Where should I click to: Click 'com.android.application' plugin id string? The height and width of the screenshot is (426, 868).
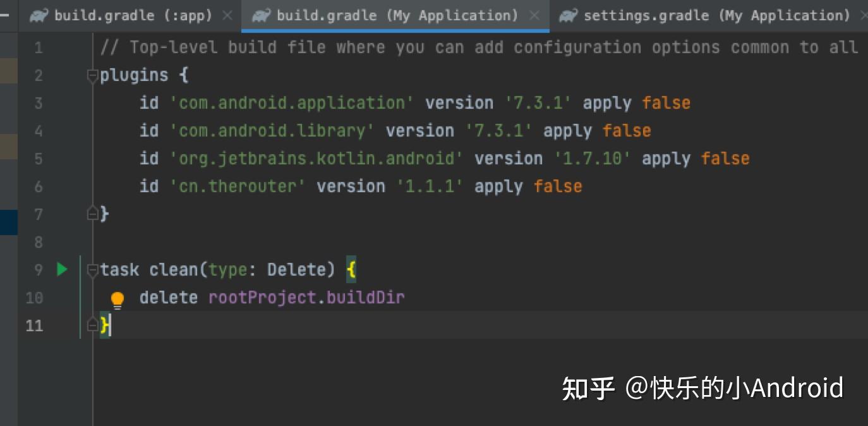pyautogui.click(x=292, y=103)
